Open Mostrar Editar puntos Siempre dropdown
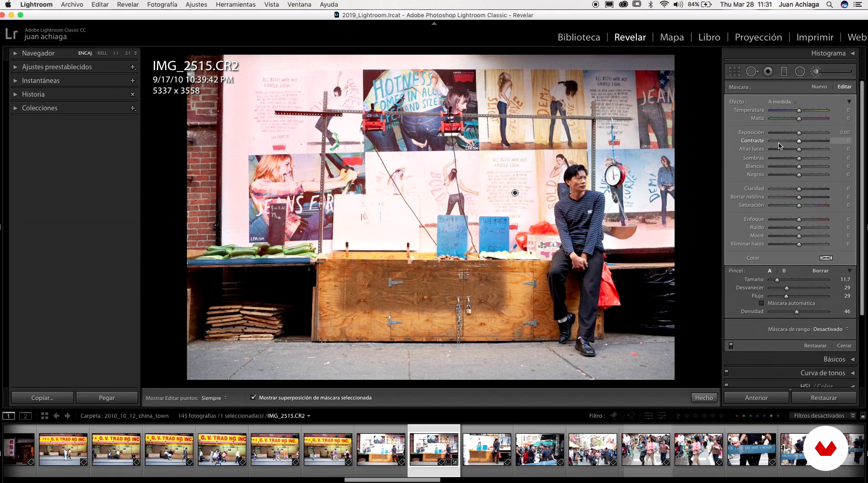 (x=214, y=398)
